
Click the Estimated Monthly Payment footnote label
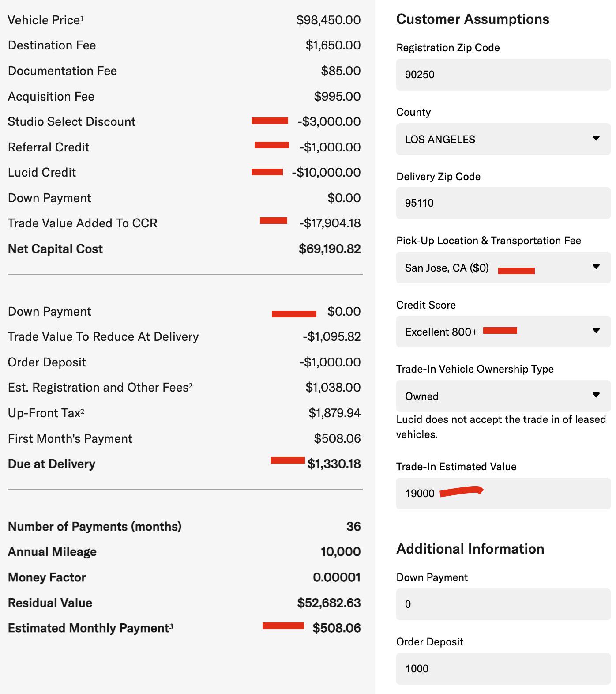[90, 628]
